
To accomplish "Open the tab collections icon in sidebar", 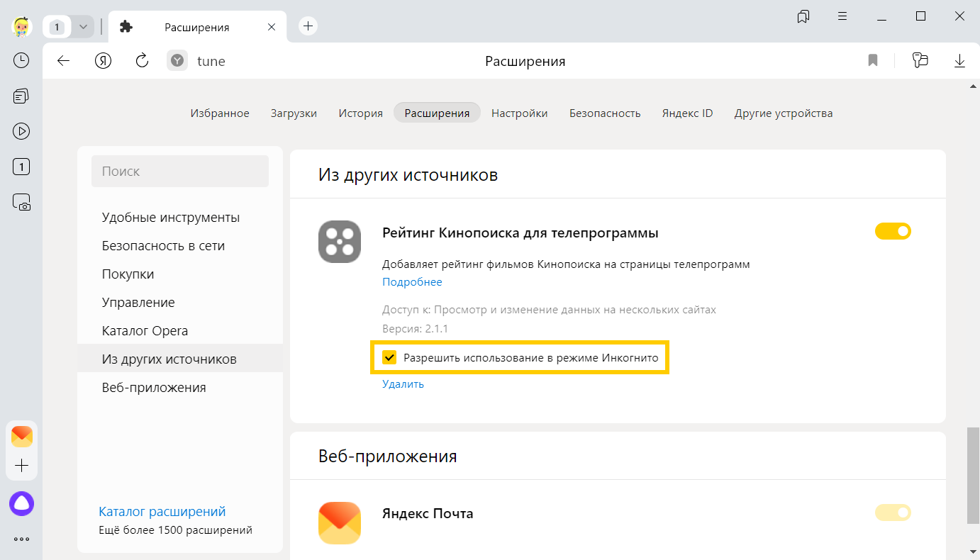I will coord(21,96).
